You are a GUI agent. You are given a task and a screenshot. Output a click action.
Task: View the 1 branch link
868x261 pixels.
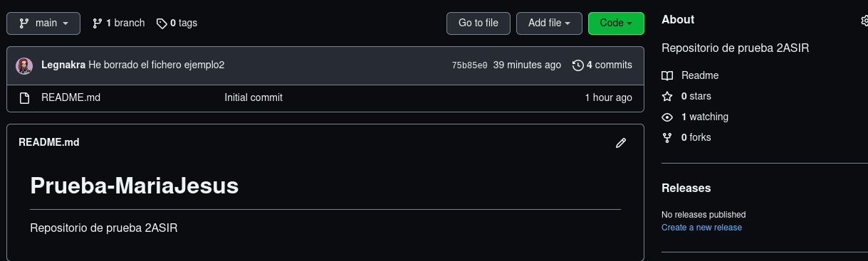[x=118, y=23]
